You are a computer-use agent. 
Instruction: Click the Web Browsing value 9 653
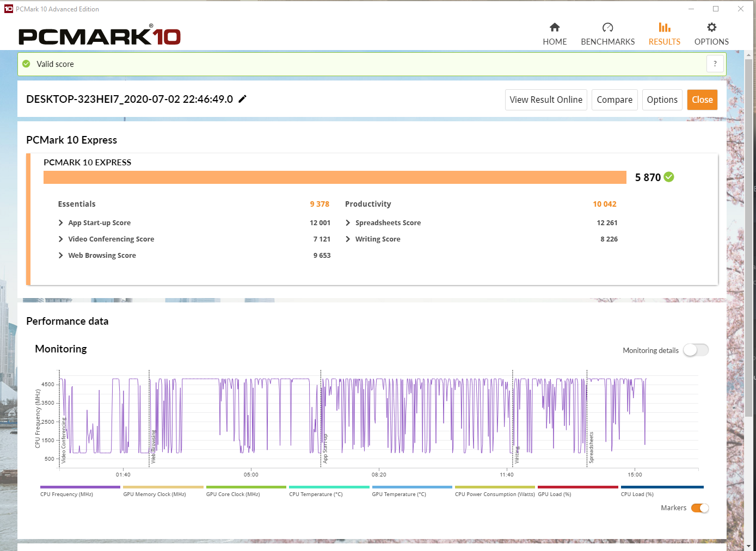click(x=322, y=255)
